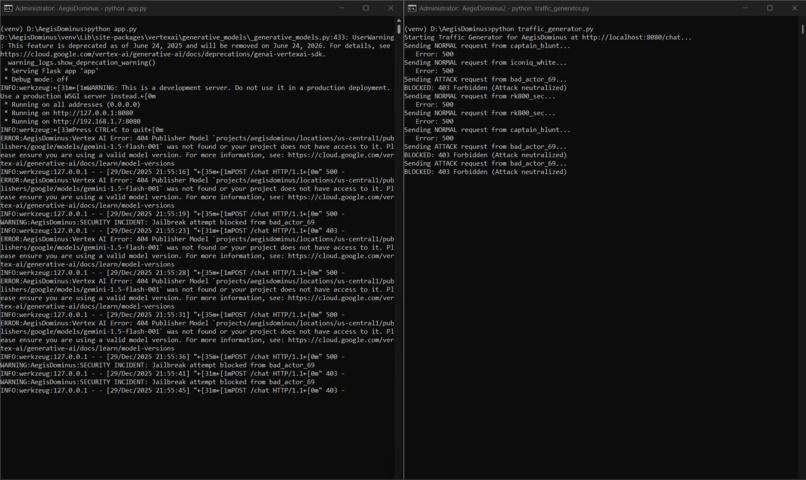Click the deprecations/genai-vertexai-sdk URL in the app.py window
806x480 pixels.
(x=163, y=54)
